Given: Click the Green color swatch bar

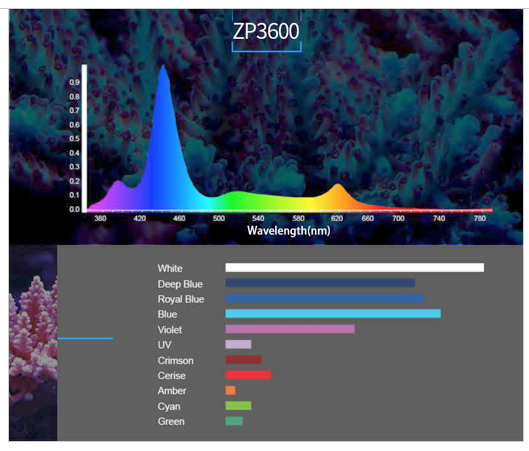Looking at the screenshot, I should click(x=234, y=421).
